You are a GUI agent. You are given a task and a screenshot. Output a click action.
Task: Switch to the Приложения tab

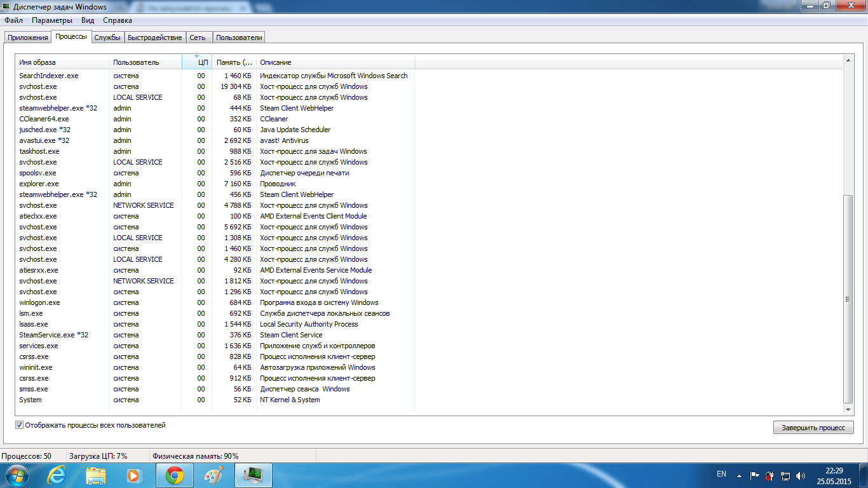[x=28, y=37]
